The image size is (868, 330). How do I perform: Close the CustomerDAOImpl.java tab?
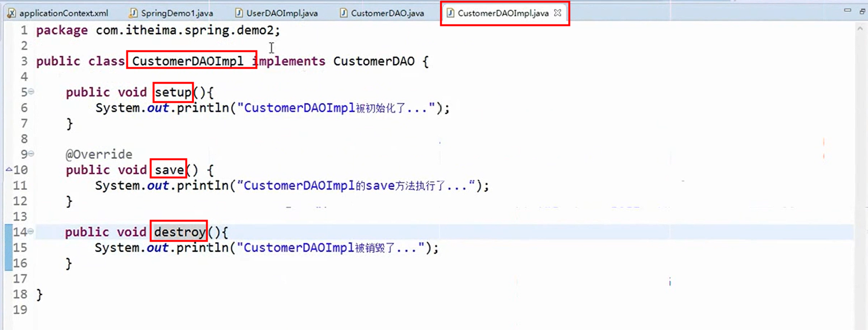point(558,13)
